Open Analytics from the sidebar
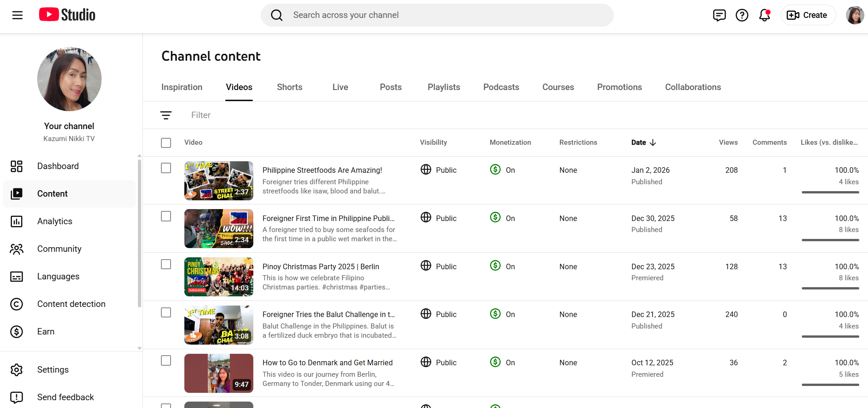The height and width of the screenshot is (408, 868). click(x=55, y=221)
